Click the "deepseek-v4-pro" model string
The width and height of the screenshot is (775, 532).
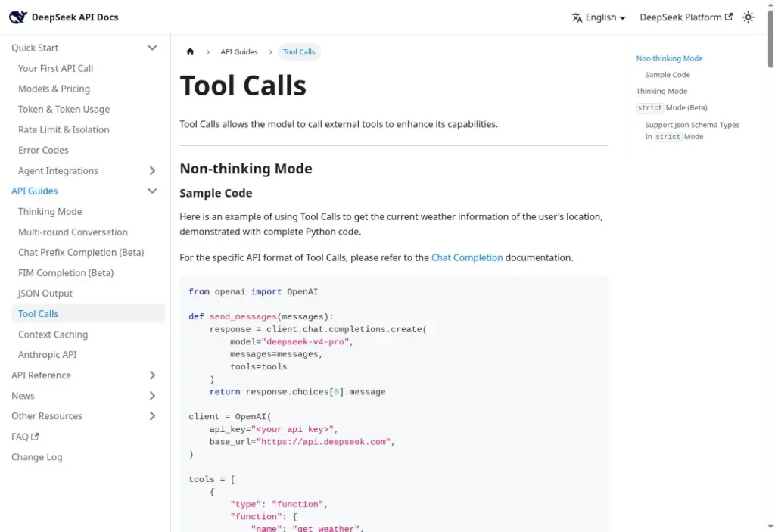(306, 341)
